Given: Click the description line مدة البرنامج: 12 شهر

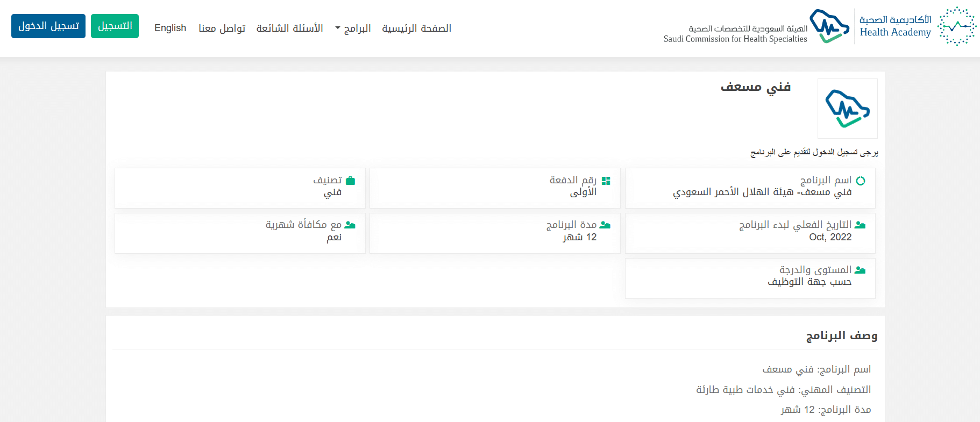Looking at the screenshot, I should point(826,410).
